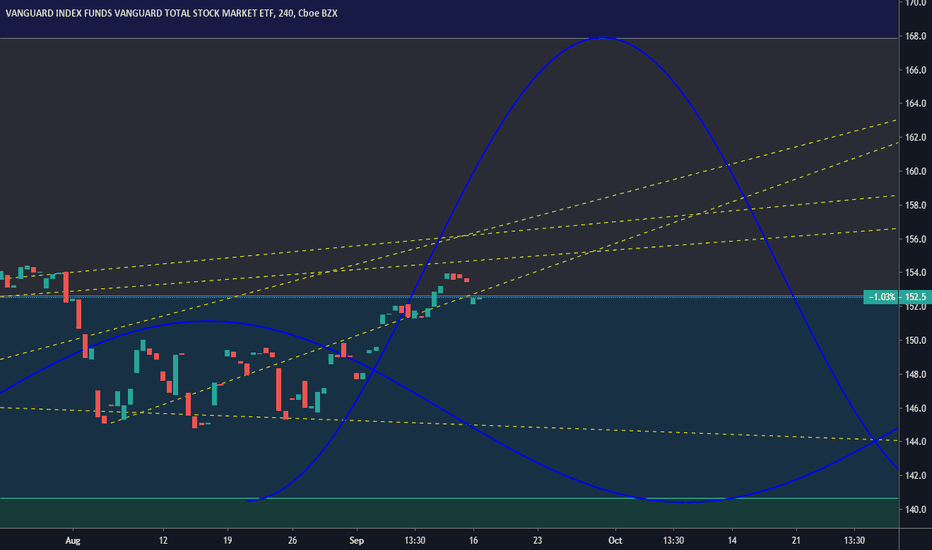Click the 164.0 price axis label
Screen dimensions: 932x550
[915, 103]
